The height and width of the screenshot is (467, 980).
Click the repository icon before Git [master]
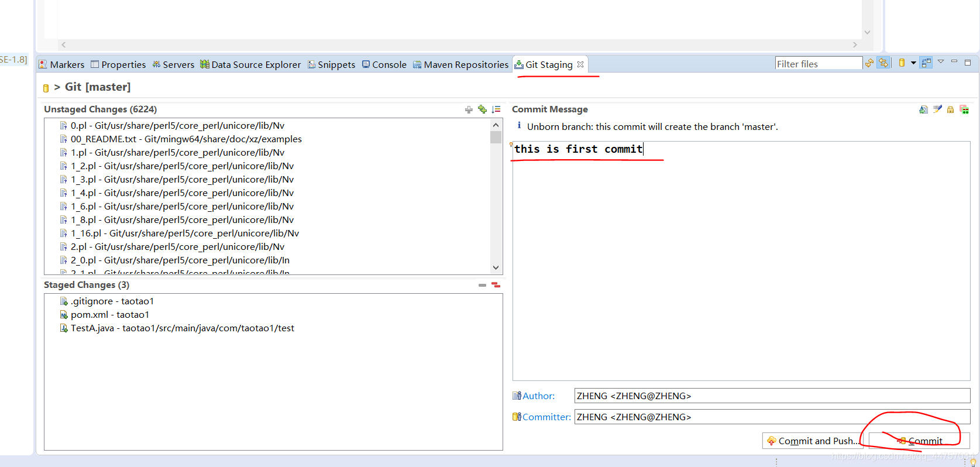(x=46, y=88)
